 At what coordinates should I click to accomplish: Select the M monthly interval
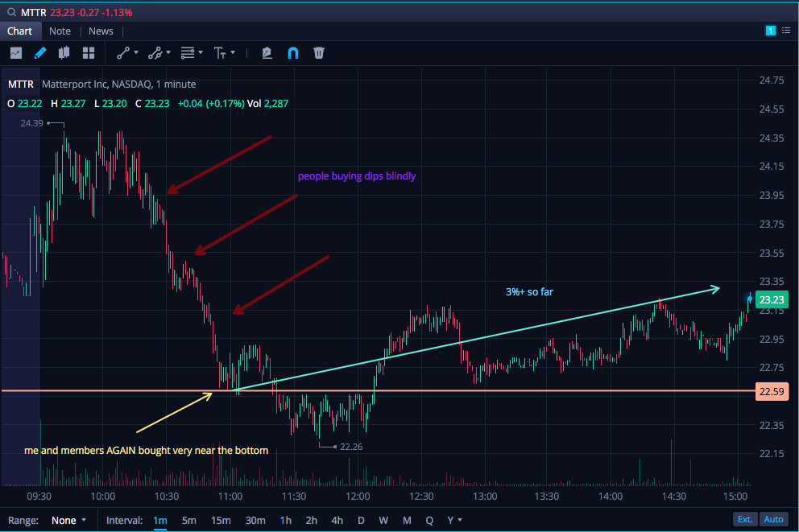(x=407, y=520)
